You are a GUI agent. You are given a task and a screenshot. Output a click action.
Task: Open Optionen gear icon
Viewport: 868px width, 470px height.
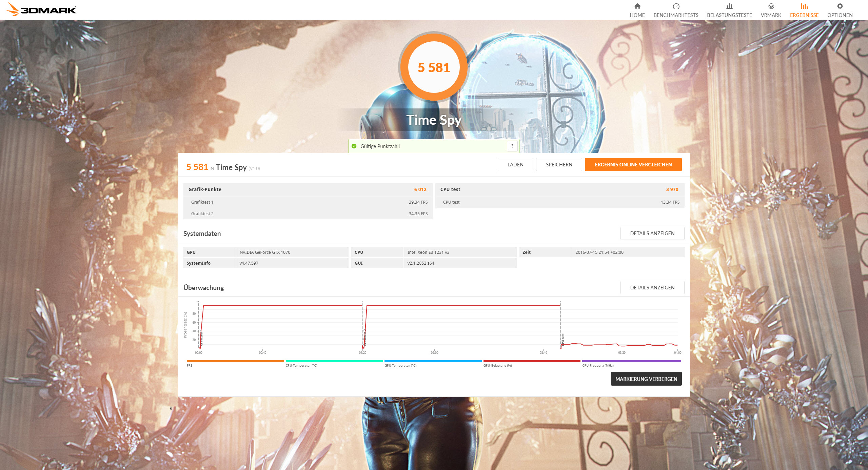point(840,6)
